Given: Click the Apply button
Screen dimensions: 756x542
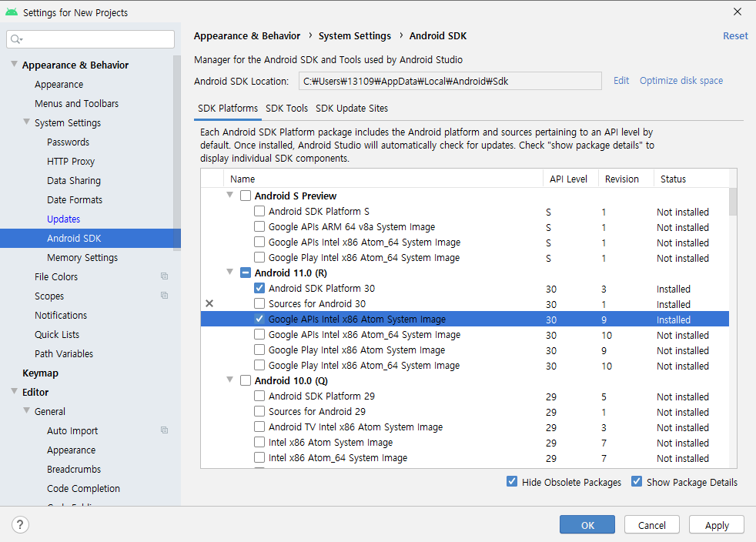Looking at the screenshot, I should [717, 524].
